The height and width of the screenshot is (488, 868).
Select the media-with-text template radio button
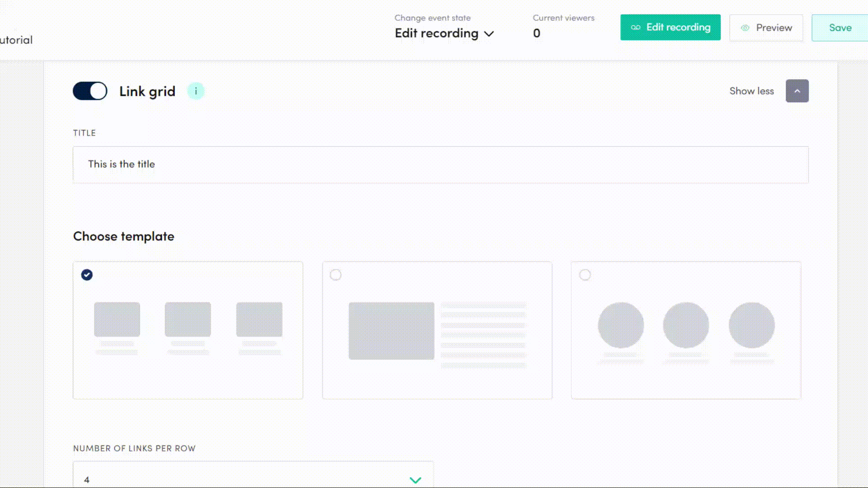[x=336, y=274]
